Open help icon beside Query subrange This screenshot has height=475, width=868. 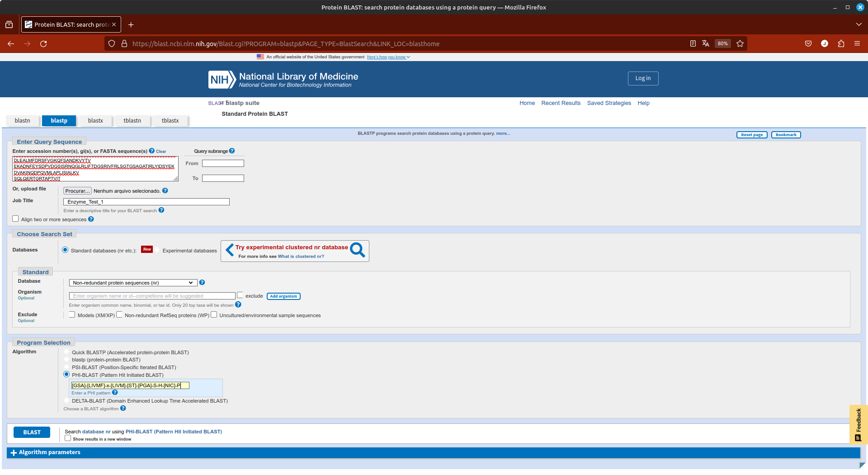pos(232,151)
